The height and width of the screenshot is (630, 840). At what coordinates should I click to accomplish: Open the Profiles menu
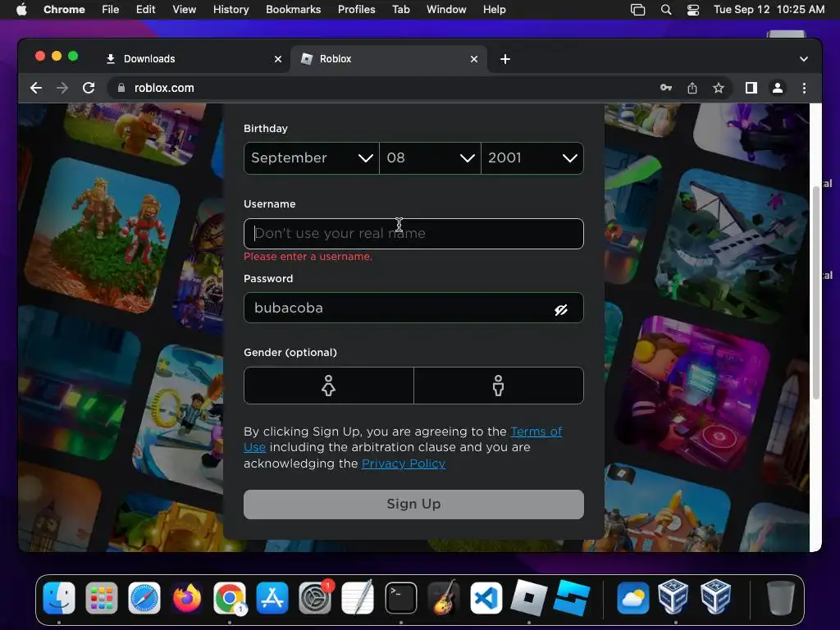[356, 10]
